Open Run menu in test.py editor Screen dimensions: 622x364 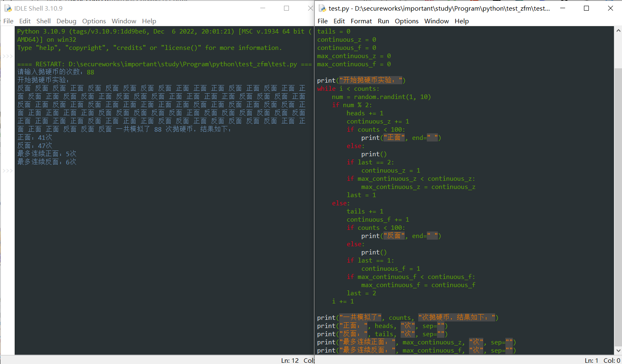pos(383,21)
